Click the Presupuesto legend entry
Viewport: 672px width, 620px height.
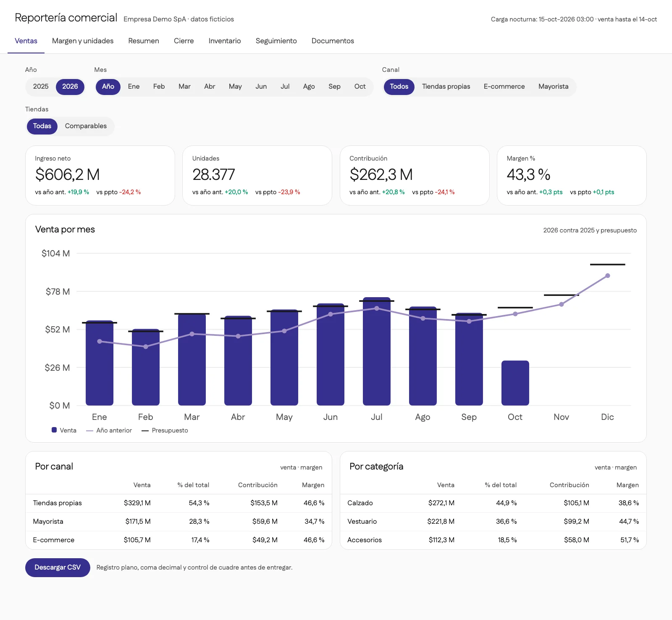165,430
